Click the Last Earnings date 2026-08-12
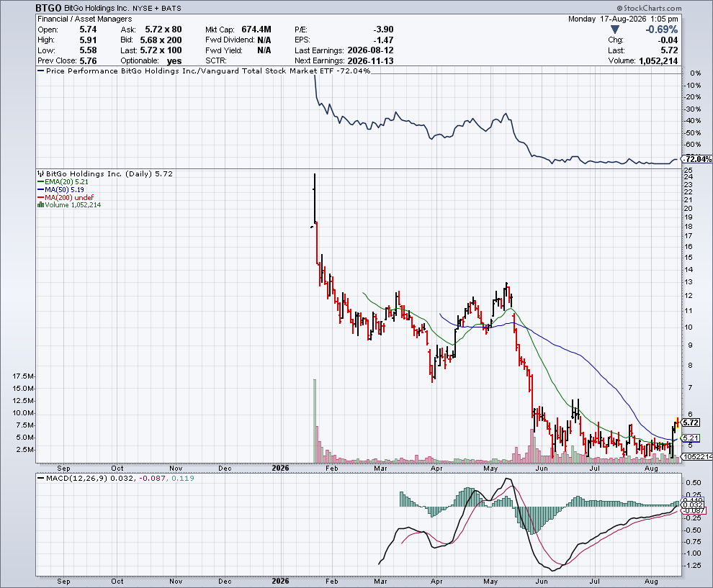The image size is (713, 588). pos(371,50)
